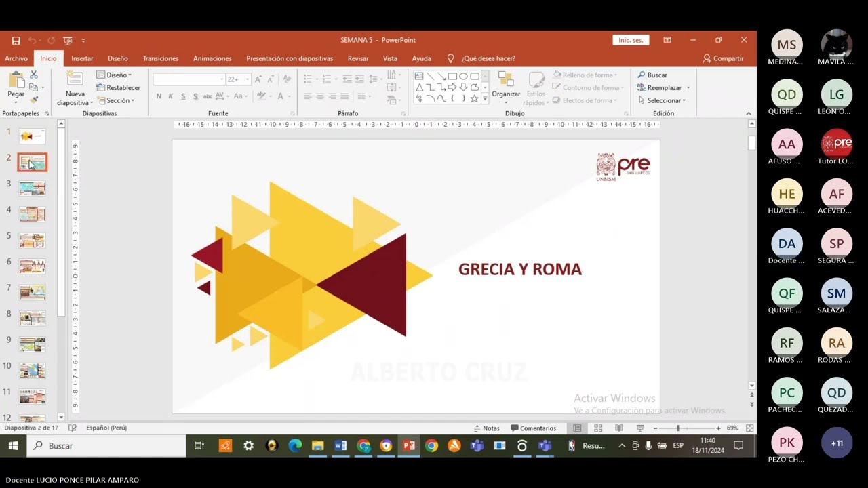
Task: Toggle italic K formatting
Action: [171, 96]
